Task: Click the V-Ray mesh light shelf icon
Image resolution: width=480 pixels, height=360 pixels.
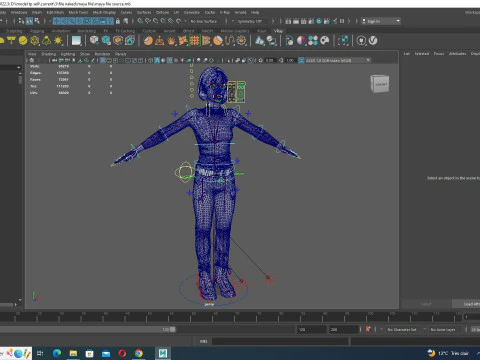Action: coord(35,41)
